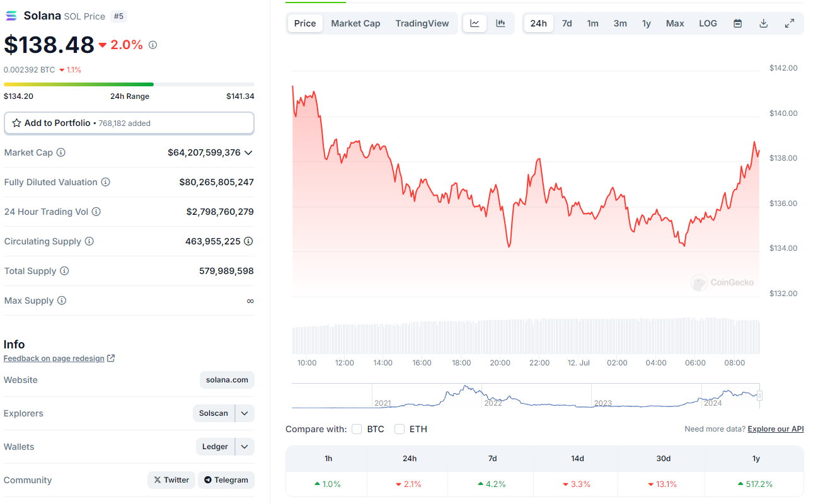Viewport: 818px width, 504px height.
Task: Expand the Market Cap chevron
Action: point(248,152)
